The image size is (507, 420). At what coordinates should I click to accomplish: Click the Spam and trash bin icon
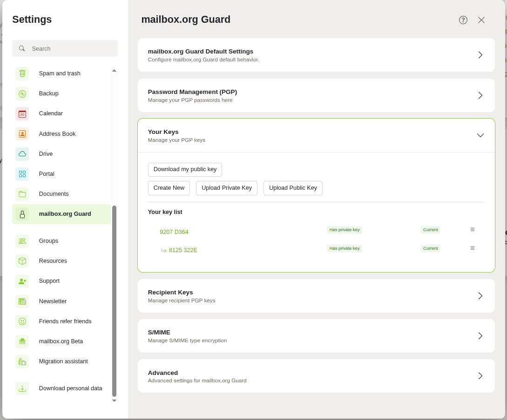click(x=22, y=73)
